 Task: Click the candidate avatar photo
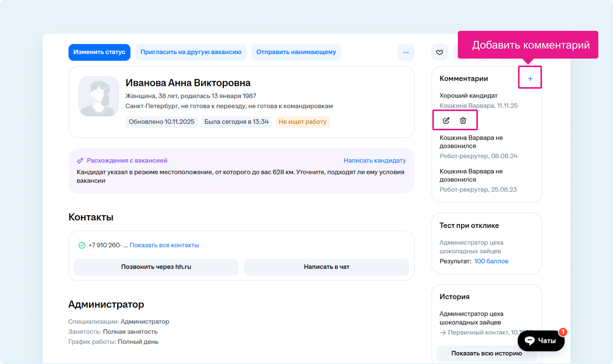(99, 96)
